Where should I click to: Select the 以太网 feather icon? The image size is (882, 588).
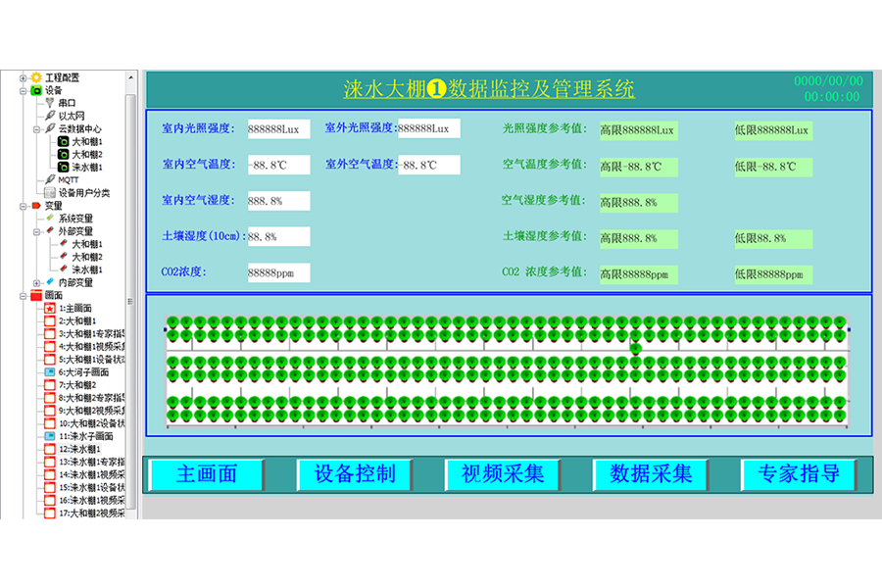pyautogui.click(x=50, y=116)
